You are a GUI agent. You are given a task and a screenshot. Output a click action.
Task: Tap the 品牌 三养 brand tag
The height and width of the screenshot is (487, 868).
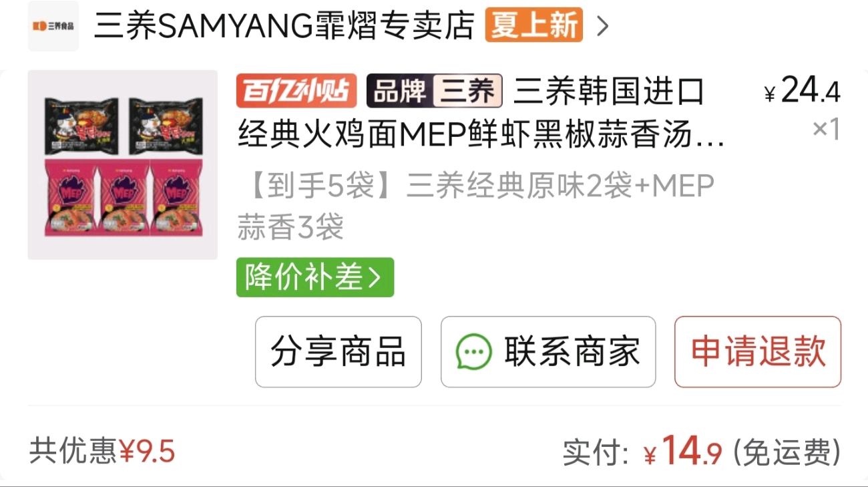(435, 92)
